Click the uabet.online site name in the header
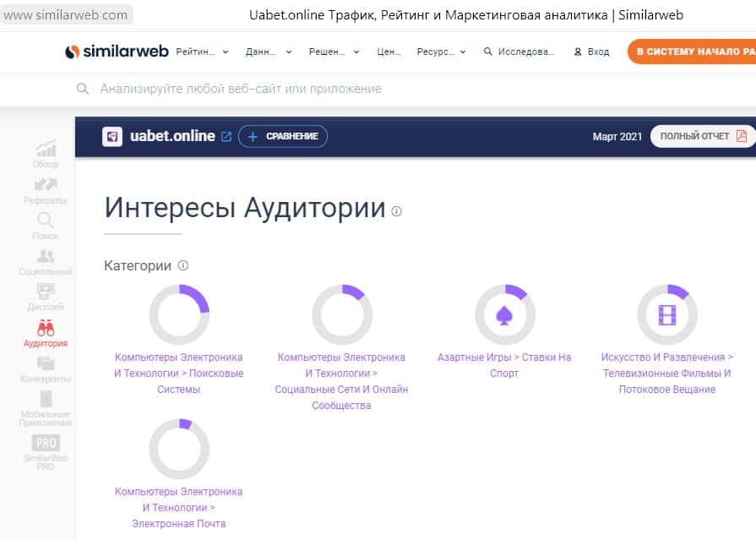 coord(172,136)
